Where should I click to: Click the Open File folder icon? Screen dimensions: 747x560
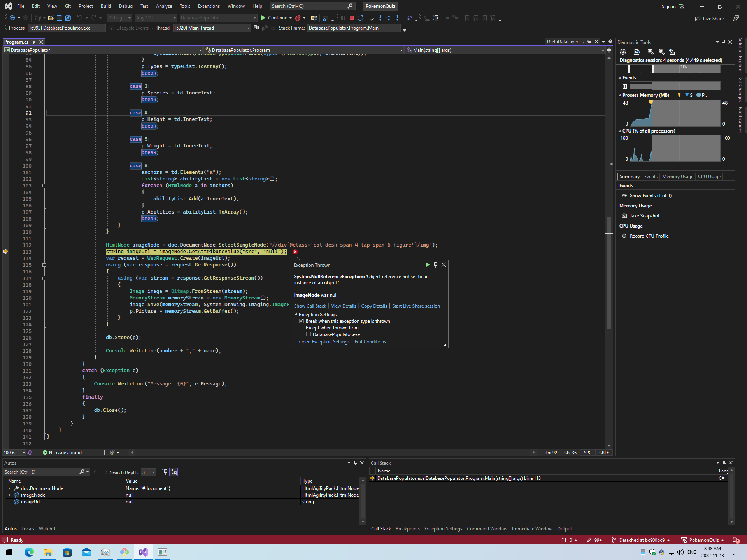51,18
